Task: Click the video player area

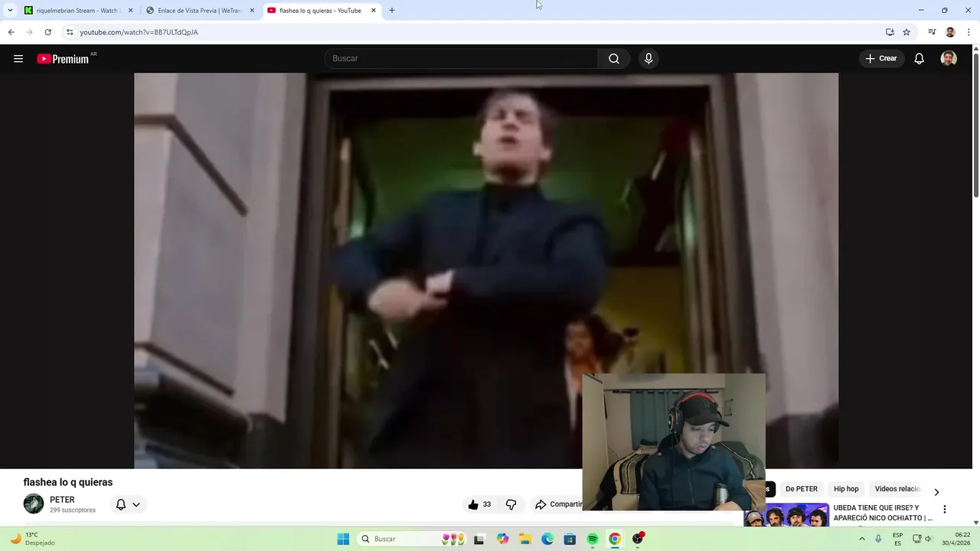Action: coord(486,271)
